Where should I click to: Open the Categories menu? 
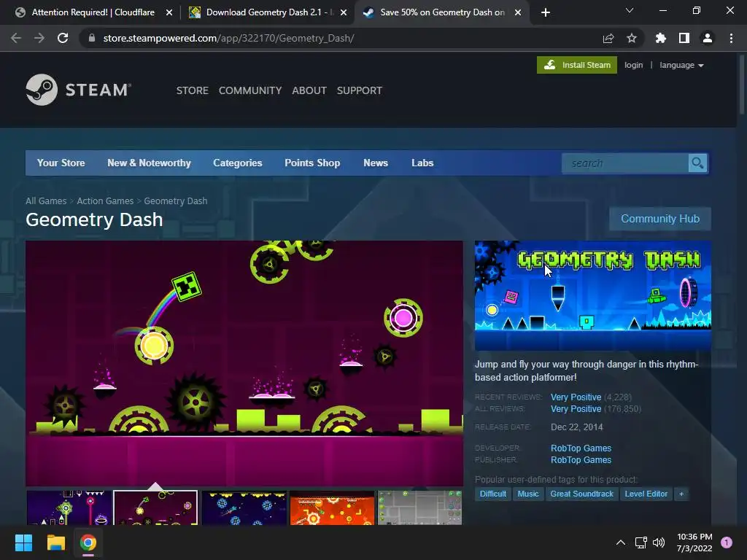(x=238, y=163)
